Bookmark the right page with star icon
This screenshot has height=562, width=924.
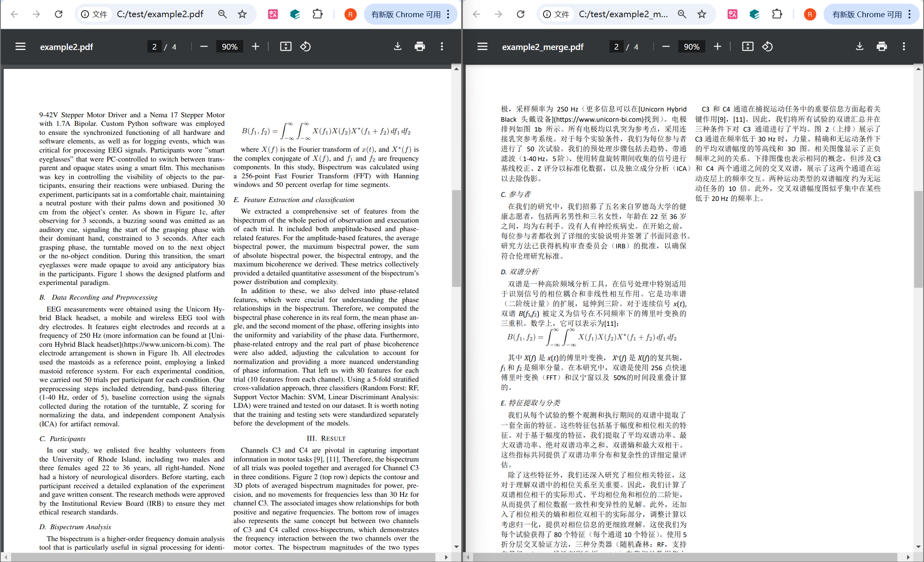tap(702, 14)
